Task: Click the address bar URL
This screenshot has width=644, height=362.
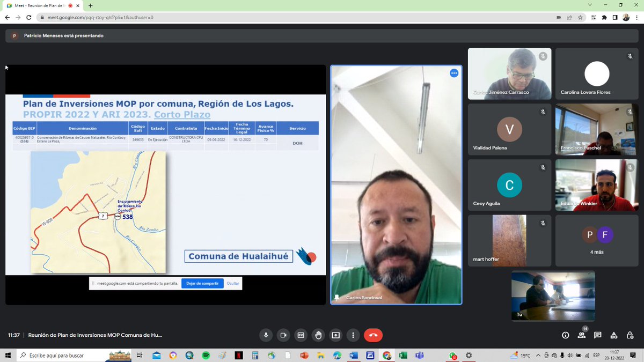Action: 100,17
